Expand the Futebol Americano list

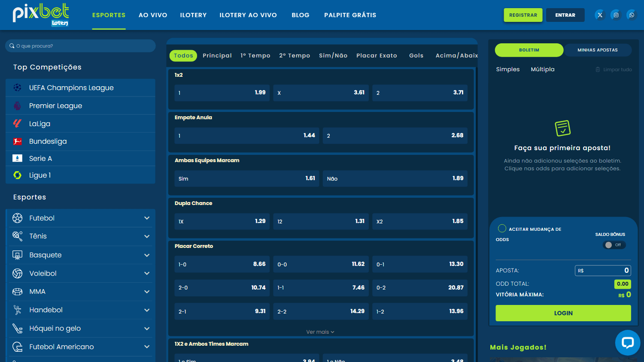pyautogui.click(x=147, y=347)
